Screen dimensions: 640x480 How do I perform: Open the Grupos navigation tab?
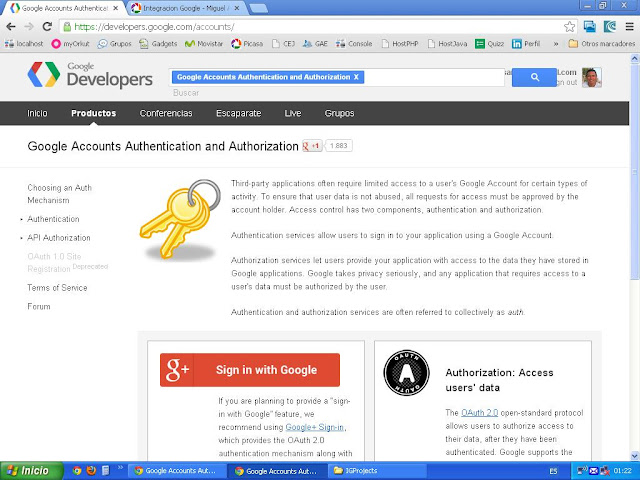tap(339, 113)
